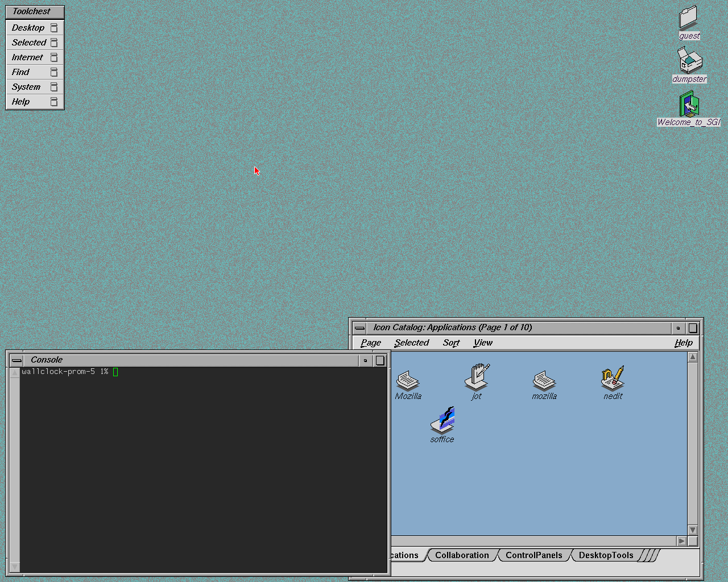
Task: Open the Selected toolchest menu
Action: pyautogui.click(x=35, y=43)
